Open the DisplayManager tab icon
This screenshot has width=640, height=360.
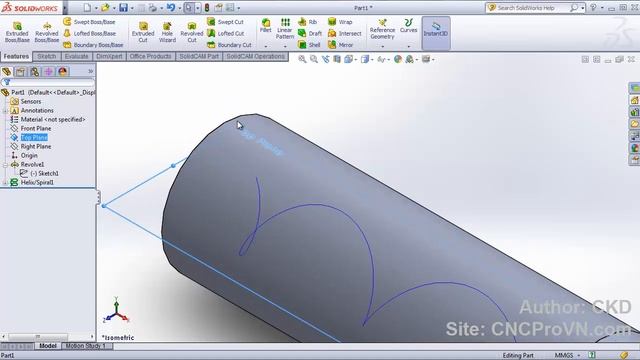[62, 72]
